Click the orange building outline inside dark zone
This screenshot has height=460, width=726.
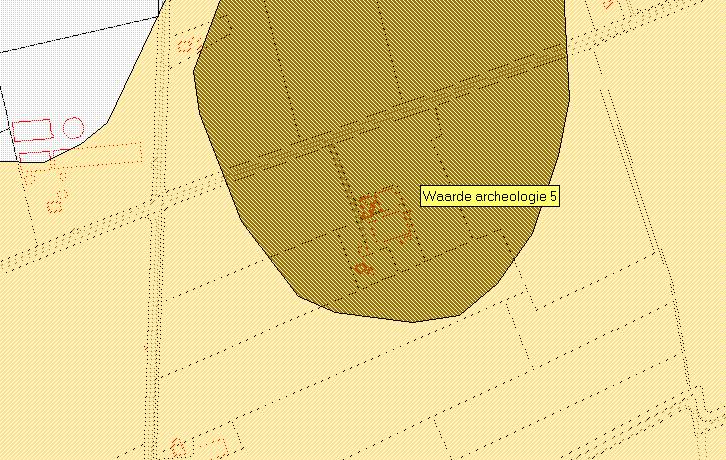(385, 214)
